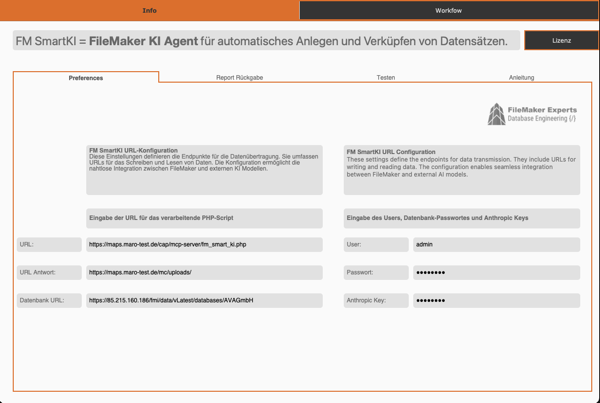Image resolution: width=600 pixels, height=403 pixels.
Task: Click the German FM SmartKI URL-Konfiguration description
Action: [x=204, y=169]
